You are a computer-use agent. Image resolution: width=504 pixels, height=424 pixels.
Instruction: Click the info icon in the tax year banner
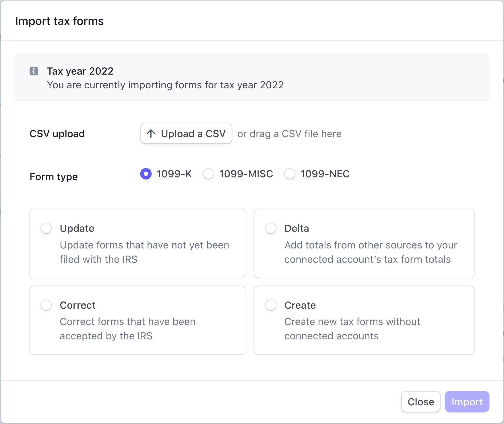pos(34,71)
